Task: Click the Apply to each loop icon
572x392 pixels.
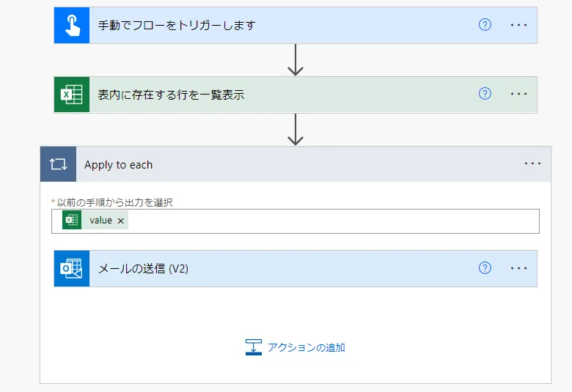Action: click(x=58, y=164)
